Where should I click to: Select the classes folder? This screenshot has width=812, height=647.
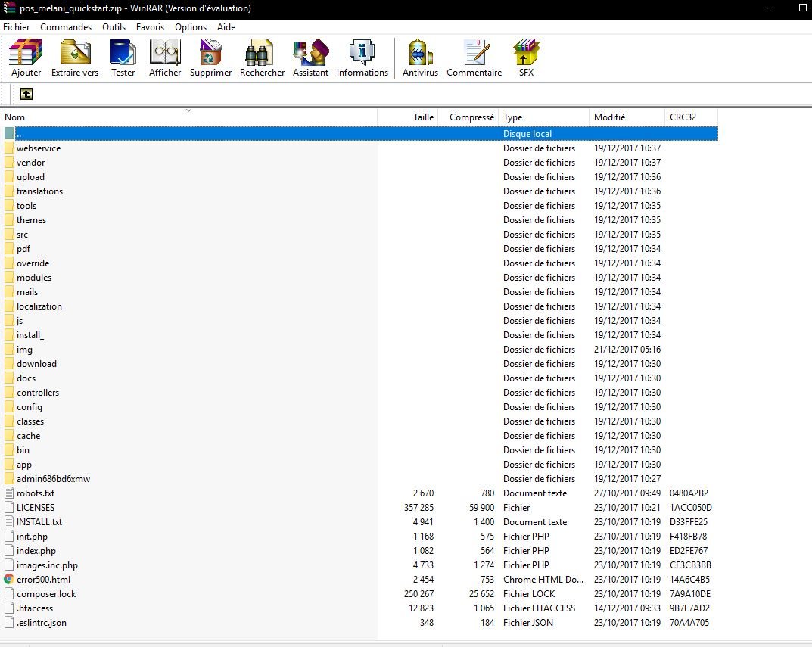coord(30,421)
